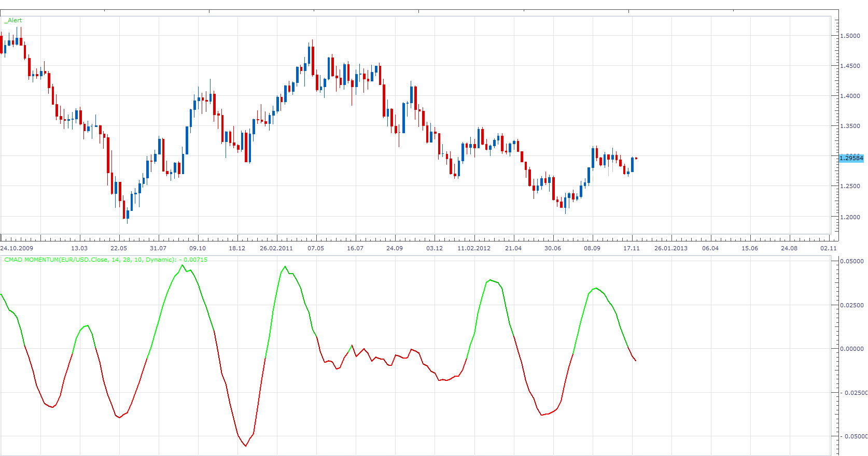Select the 11.02.2012 date on time axis

474,248
